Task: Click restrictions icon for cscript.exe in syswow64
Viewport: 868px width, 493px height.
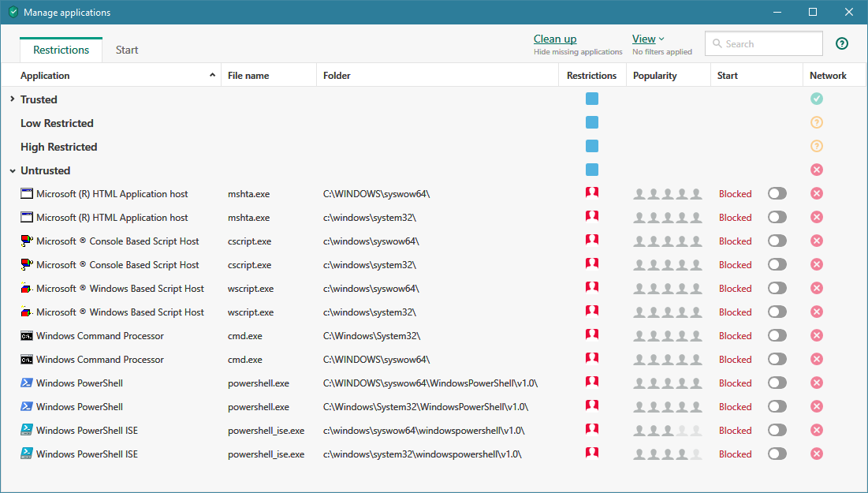Action: point(592,241)
